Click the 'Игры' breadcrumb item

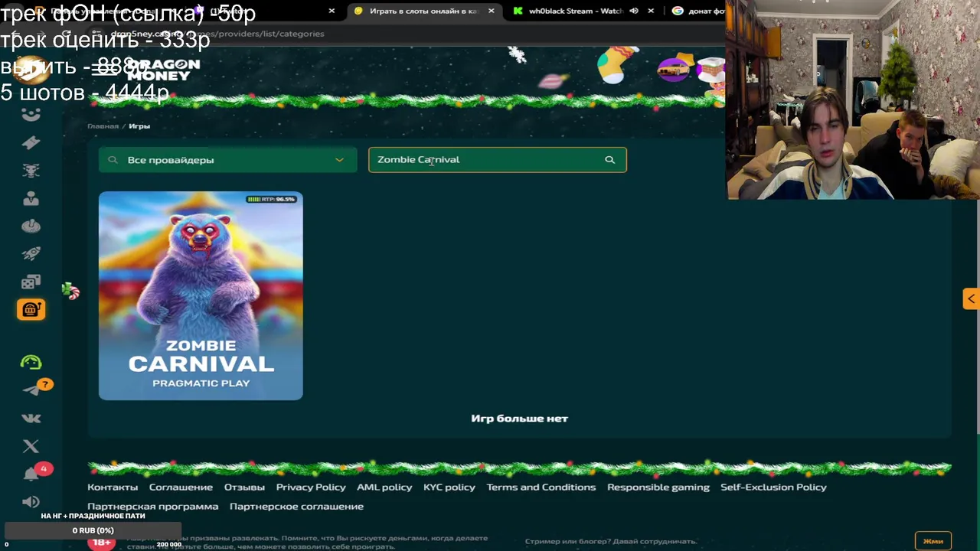pyautogui.click(x=139, y=126)
